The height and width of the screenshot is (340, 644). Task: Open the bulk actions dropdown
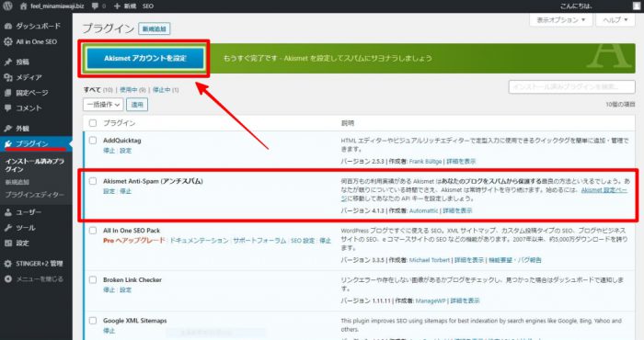pos(103,105)
